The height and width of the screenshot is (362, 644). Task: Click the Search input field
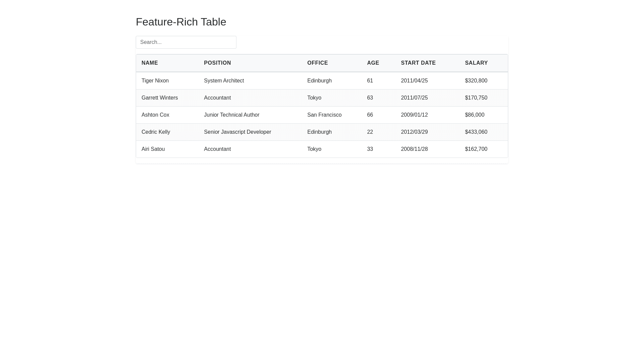tap(186, 42)
